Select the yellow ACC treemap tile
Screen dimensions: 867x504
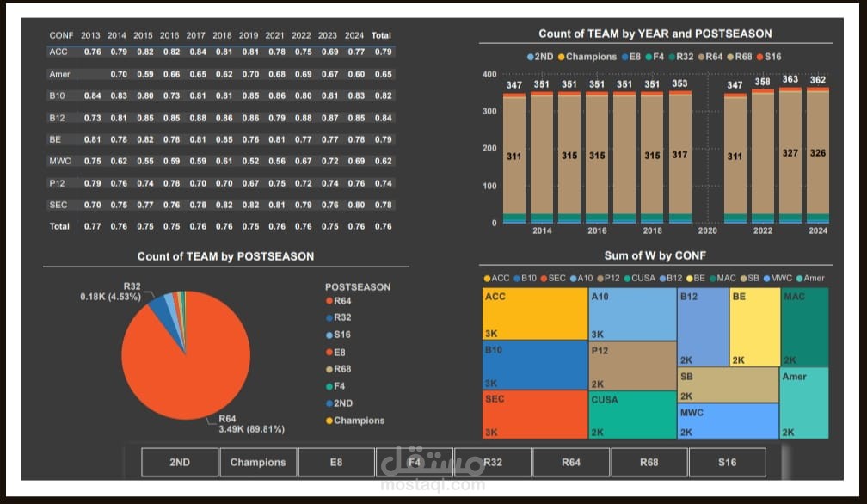coord(533,314)
